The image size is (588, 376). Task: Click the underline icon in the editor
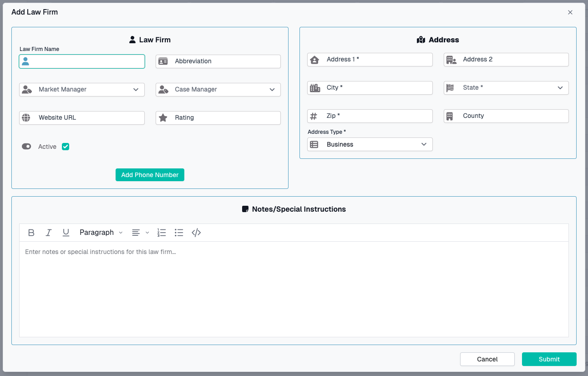(x=66, y=232)
